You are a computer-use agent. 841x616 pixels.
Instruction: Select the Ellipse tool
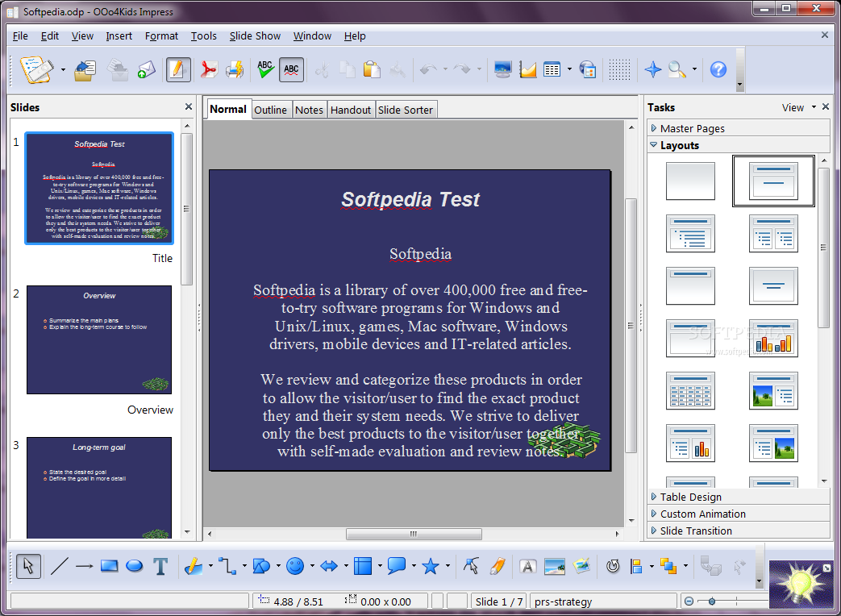(x=134, y=566)
